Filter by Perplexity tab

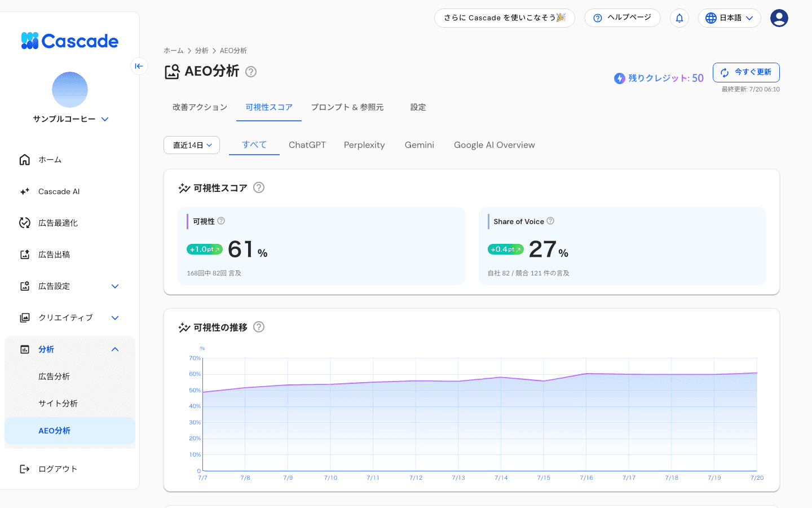[364, 145]
